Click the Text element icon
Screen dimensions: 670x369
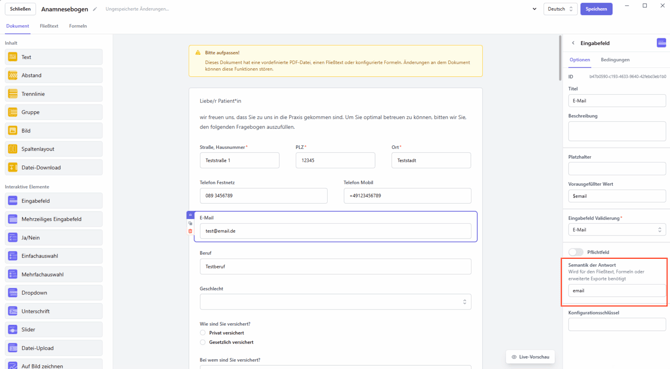(13, 57)
